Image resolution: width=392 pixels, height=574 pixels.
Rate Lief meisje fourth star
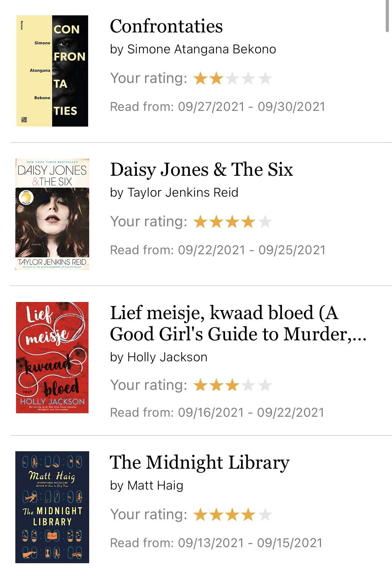[248, 385]
